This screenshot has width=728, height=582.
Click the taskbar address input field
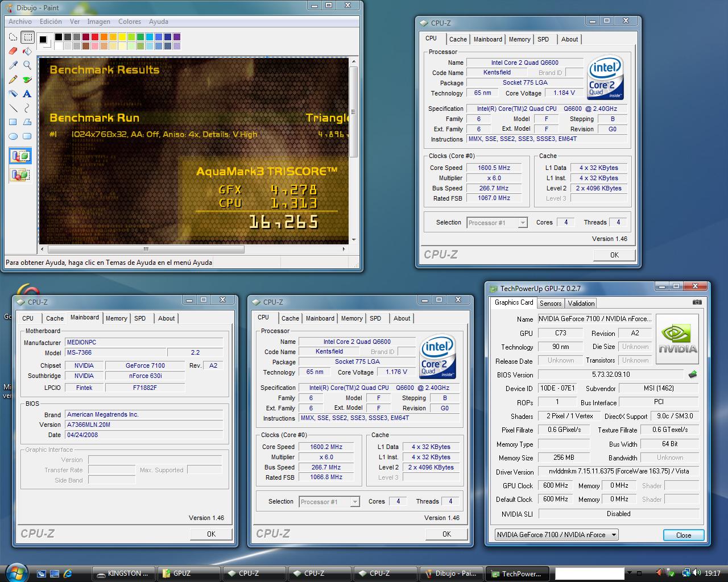click(x=590, y=573)
